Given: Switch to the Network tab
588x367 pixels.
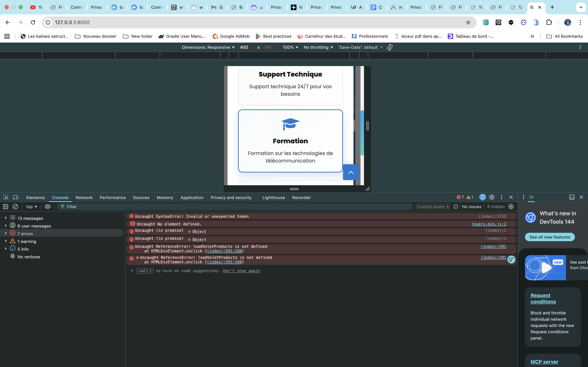Looking at the screenshot, I should (84, 198).
